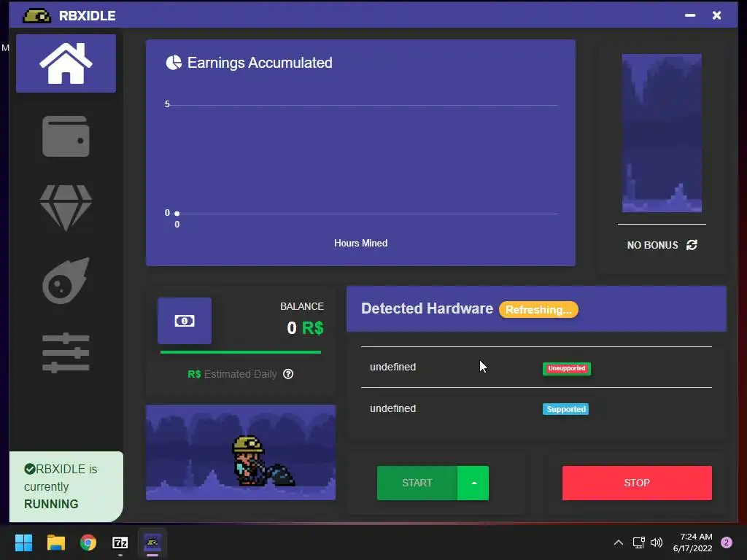Click the Refreshing... hardware badge
Image resolution: width=747 pixels, height=560 pixels.
click(x=538, y=309)
